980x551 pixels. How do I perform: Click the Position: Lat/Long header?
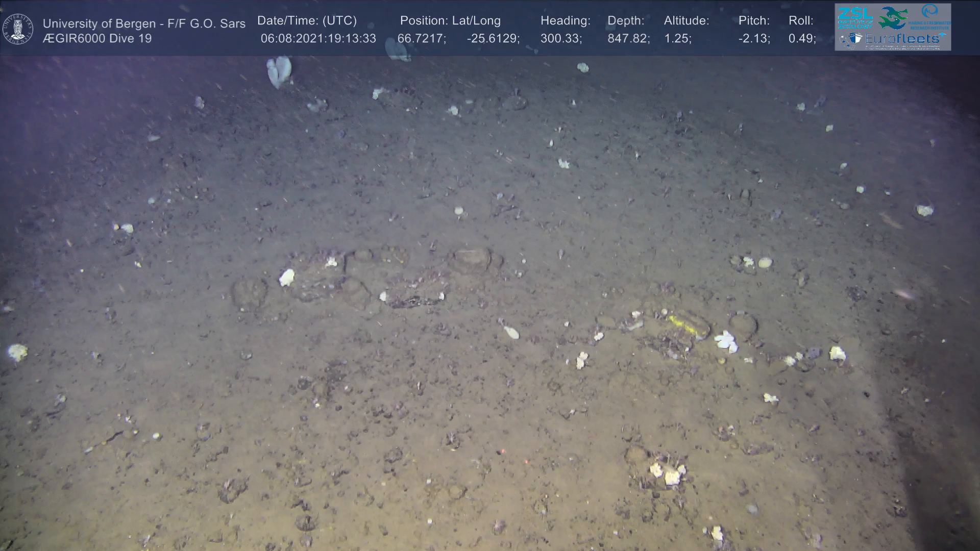(450, 21)
